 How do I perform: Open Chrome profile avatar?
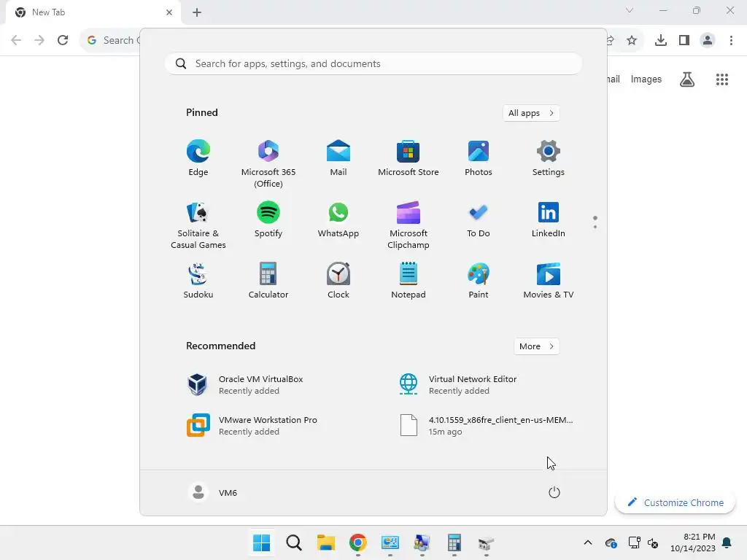tap(708, 40)
